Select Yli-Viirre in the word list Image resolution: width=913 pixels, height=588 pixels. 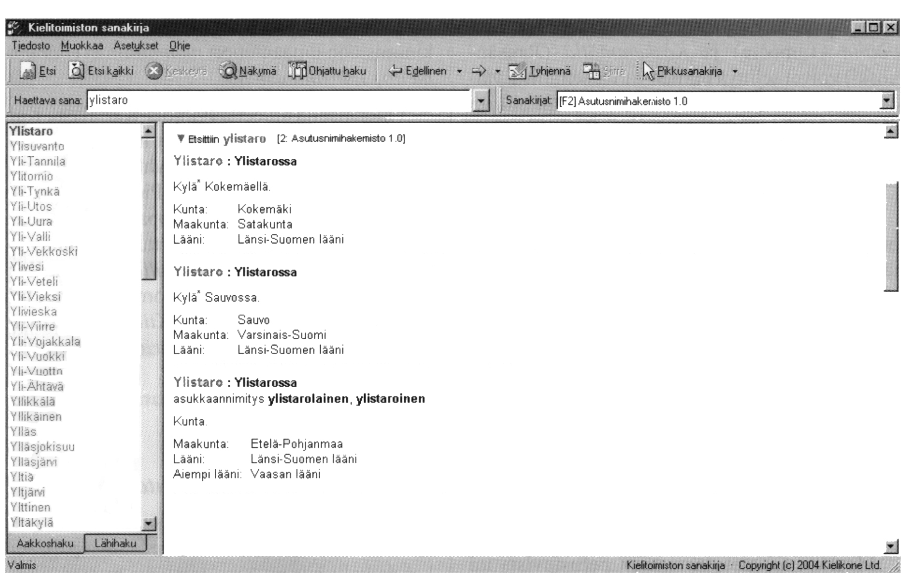tap(33, 326)
